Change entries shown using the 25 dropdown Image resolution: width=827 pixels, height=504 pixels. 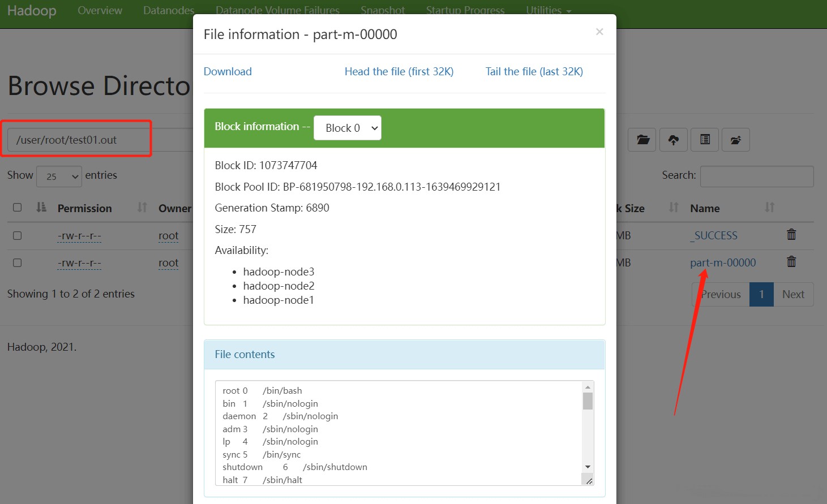tap(59, 176)
